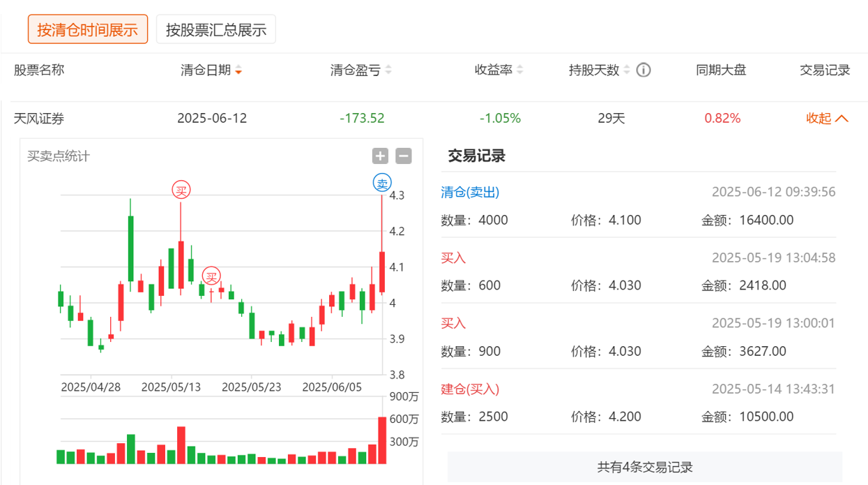Click market benchmark 0.82%

pos(722,118)
